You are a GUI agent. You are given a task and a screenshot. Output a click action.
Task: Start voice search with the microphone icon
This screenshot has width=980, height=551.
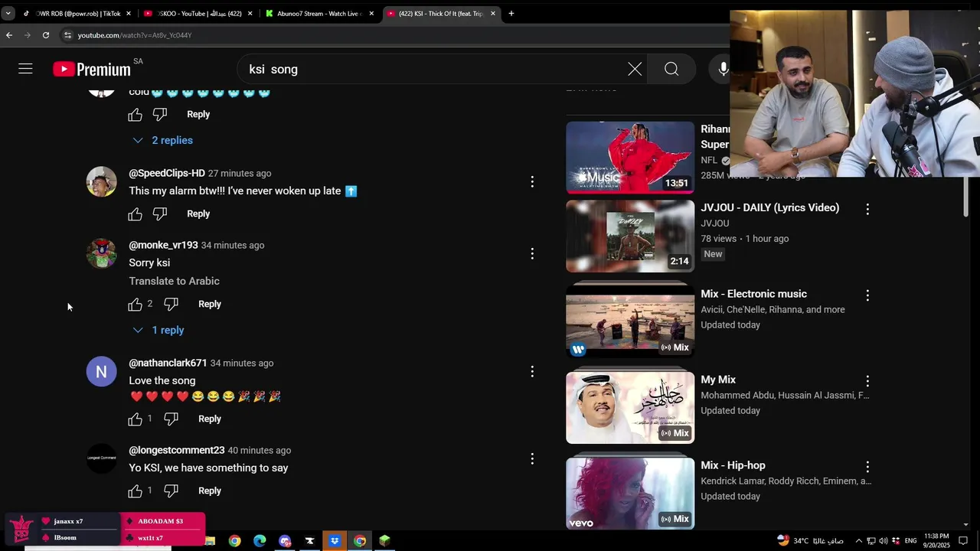(723, 69)
